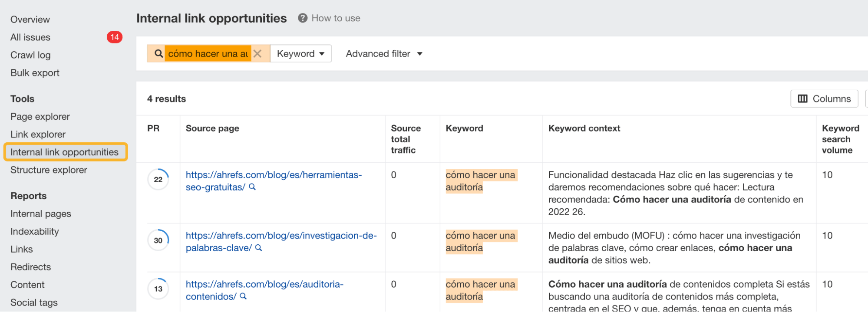The image size is (868, 312).
Task: Click magnifier icon next to investigacion-de-palabras-clave URL
Action: click(258, 248)
